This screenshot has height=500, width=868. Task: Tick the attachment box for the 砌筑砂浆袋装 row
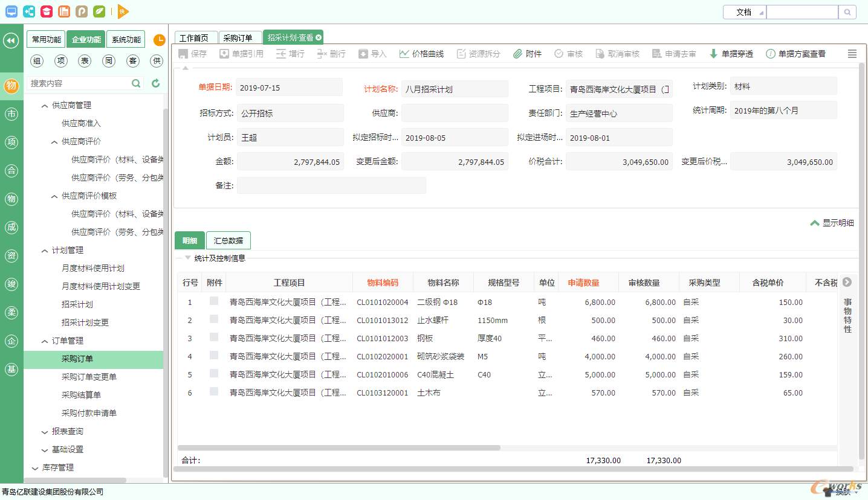pyautogui.click(x=214, y=356)
